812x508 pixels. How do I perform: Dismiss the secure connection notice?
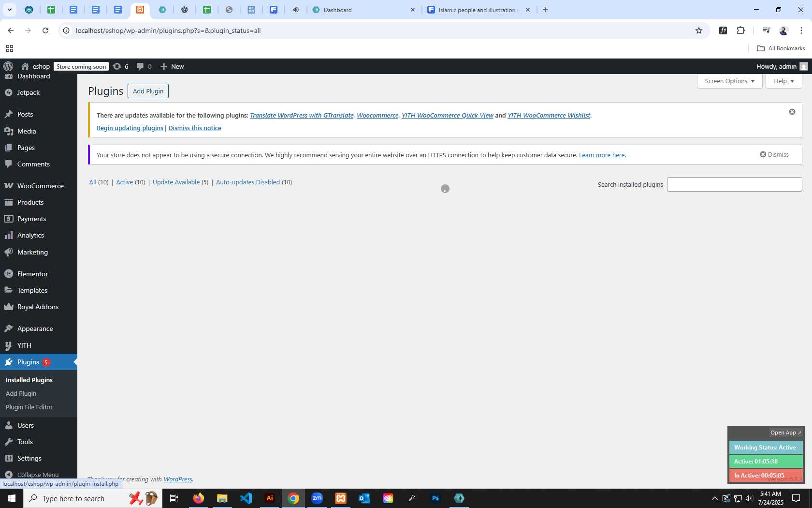pyautogui.click(x=774, y=154)
